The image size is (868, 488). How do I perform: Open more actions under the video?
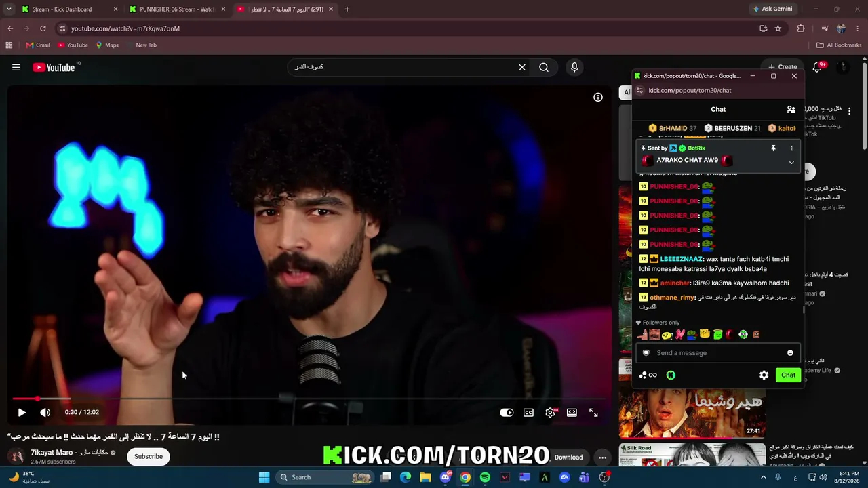coord(602,457)
